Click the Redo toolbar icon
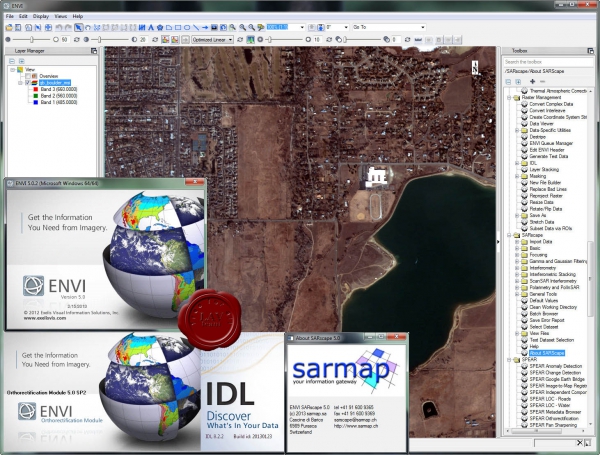The height and width of the screenshot is (455, 600). click(x=68, y=27)
